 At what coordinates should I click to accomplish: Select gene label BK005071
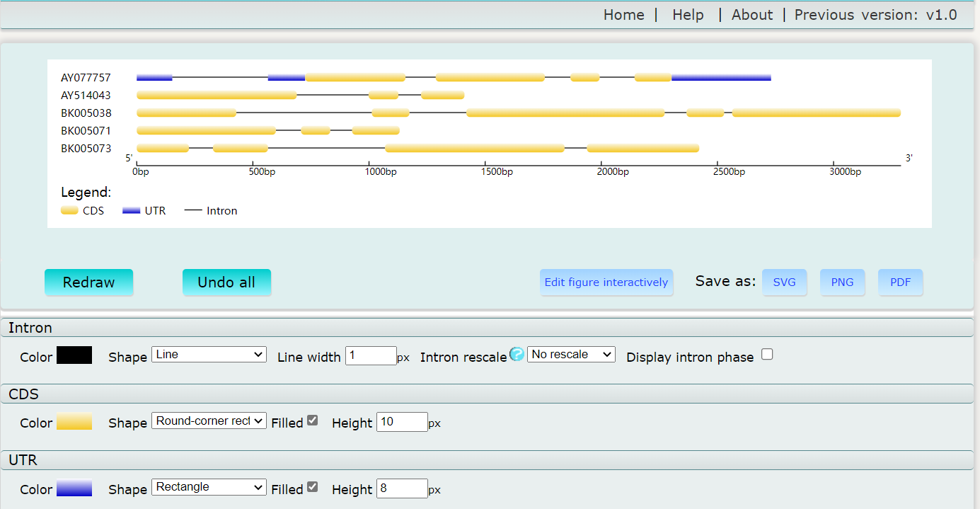[x=86, y=131]
